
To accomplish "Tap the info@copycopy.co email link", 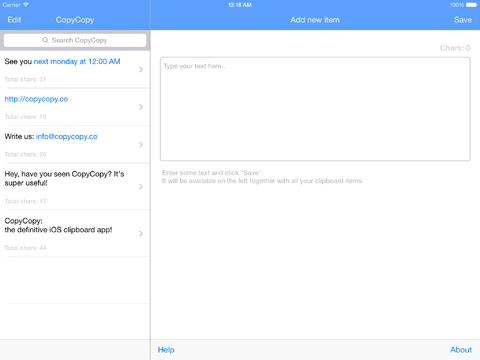I will 67,137.
